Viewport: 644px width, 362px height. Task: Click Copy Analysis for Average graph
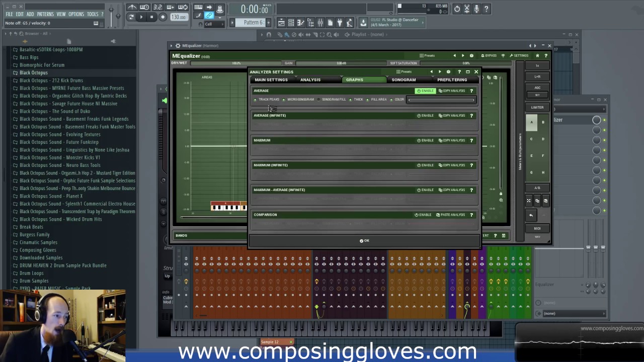452,91
